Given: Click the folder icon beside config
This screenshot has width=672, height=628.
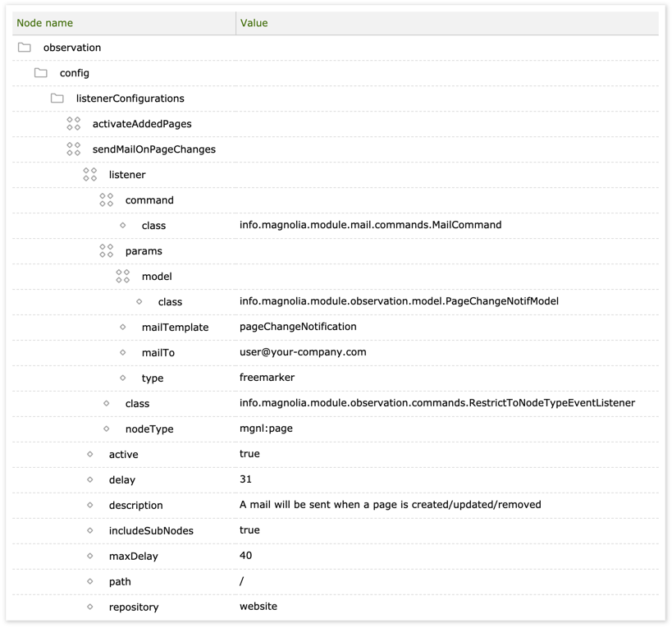Looking at the screenshot, I should pos(41,73).
